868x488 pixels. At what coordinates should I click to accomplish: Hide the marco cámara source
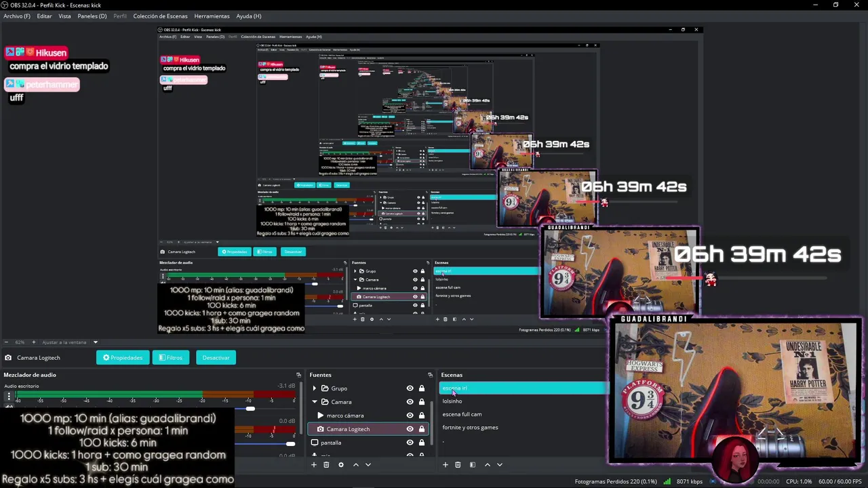[x=410, y=415]
